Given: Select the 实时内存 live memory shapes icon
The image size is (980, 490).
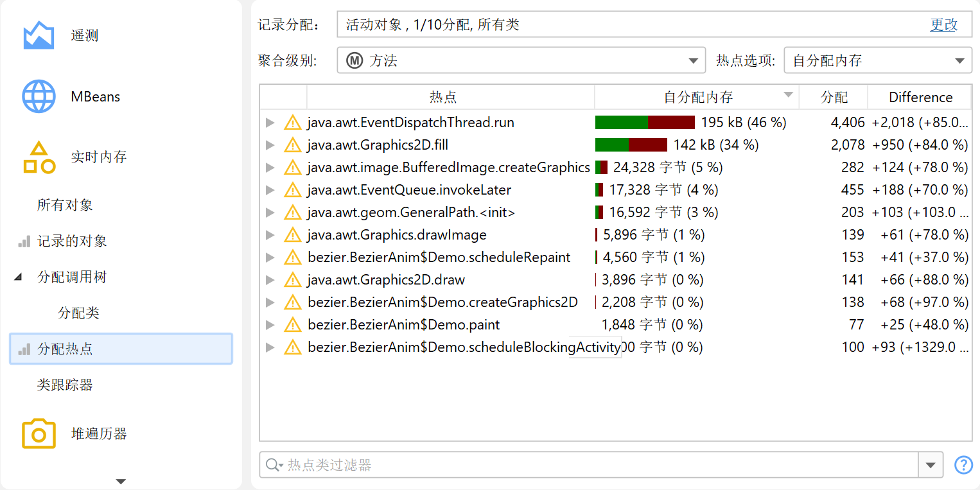Looking at the screenshot, I should tap(39, 157).
